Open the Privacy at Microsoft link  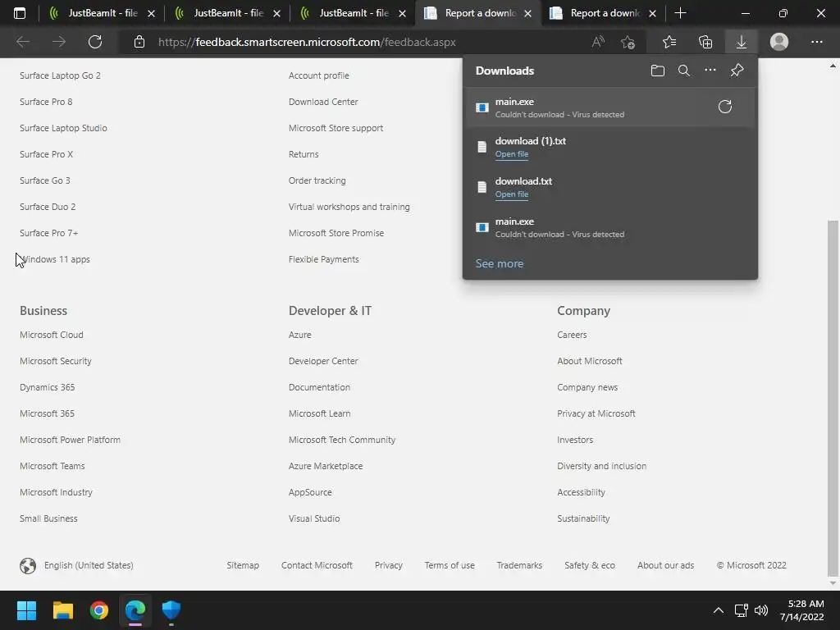(596, 413)
